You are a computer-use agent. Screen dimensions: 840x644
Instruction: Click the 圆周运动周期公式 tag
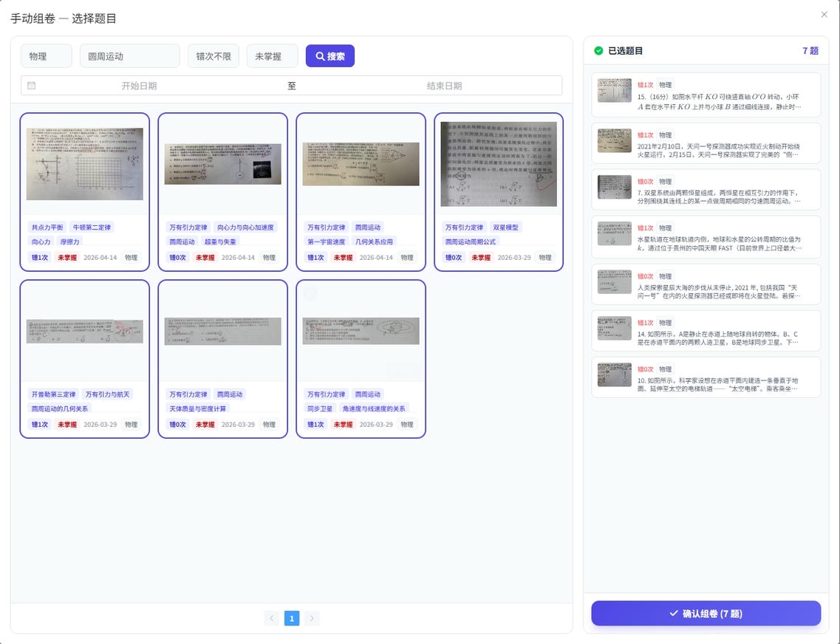click(471, 242)
